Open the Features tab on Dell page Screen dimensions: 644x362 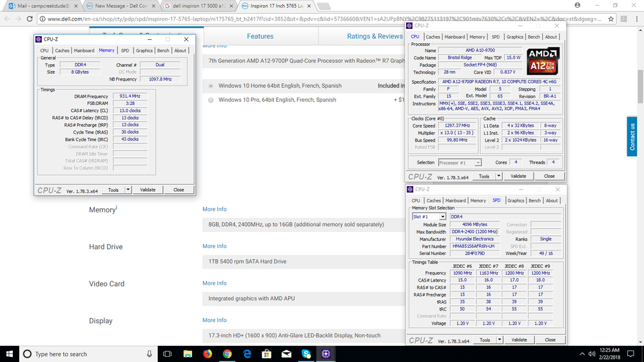coord(260,36)
